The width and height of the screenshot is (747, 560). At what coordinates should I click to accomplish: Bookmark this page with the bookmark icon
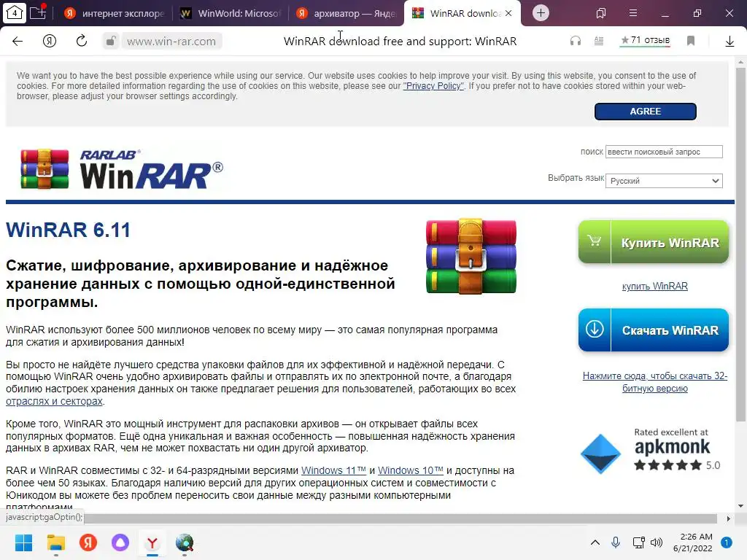click(x=691, y=41)
